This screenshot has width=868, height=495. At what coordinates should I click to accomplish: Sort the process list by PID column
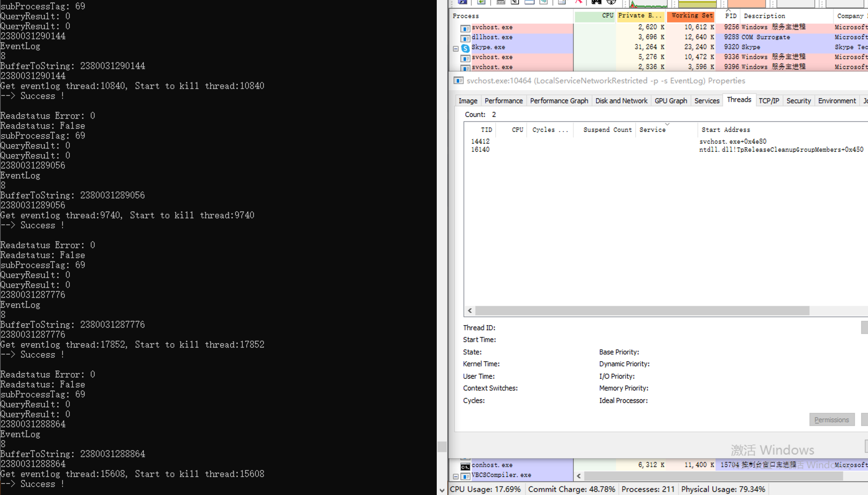[x=730, y=16]
